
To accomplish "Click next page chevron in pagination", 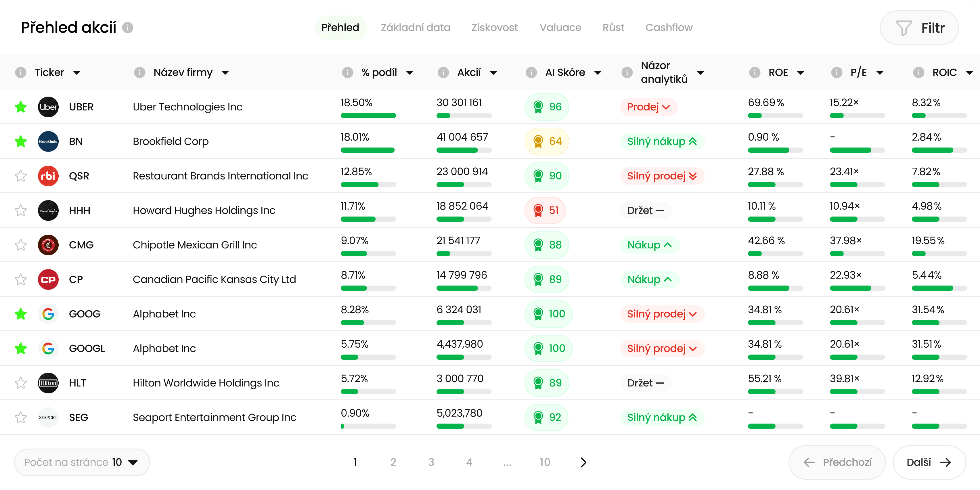I will [583, 462].
